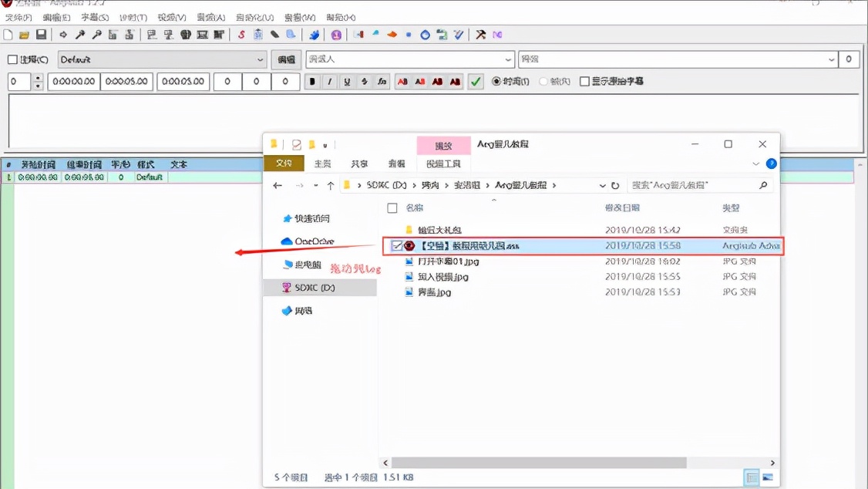The height and width of the screenshot is (489, 868).
Task: Refresh the Explorer folder view
Action: click(x=615, y=186)
